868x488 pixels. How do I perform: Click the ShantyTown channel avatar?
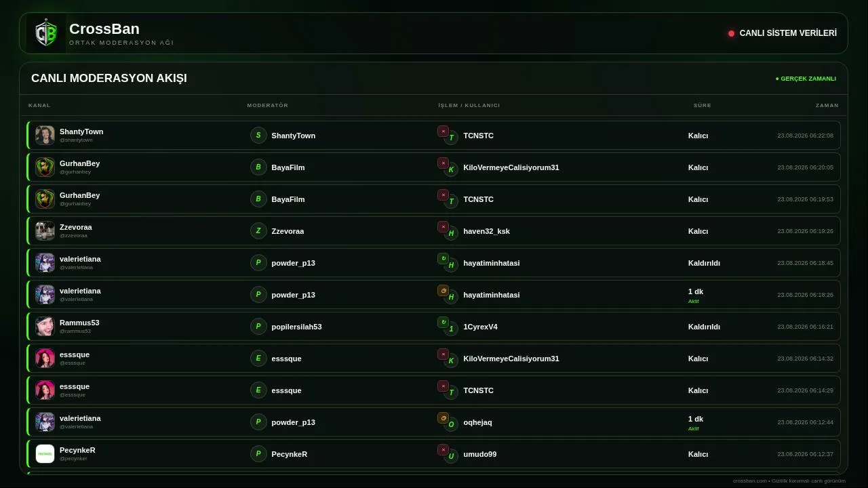(45, 135)
